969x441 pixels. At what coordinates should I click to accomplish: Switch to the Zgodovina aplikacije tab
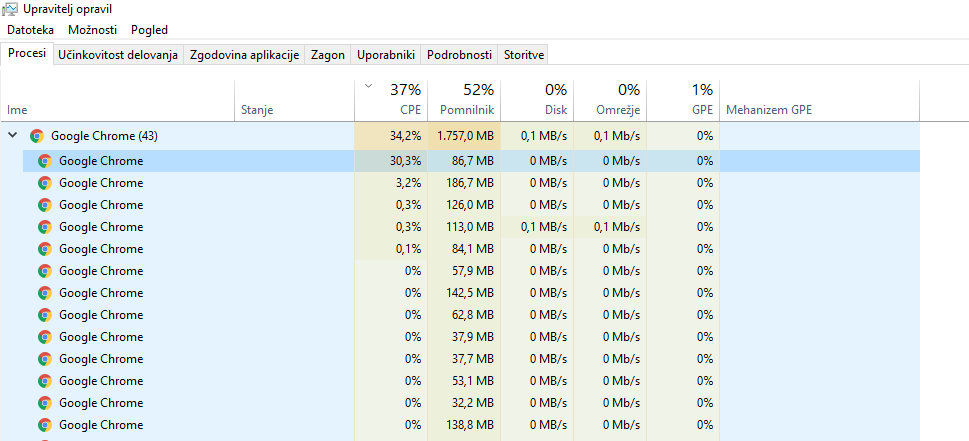coord(244,55)
